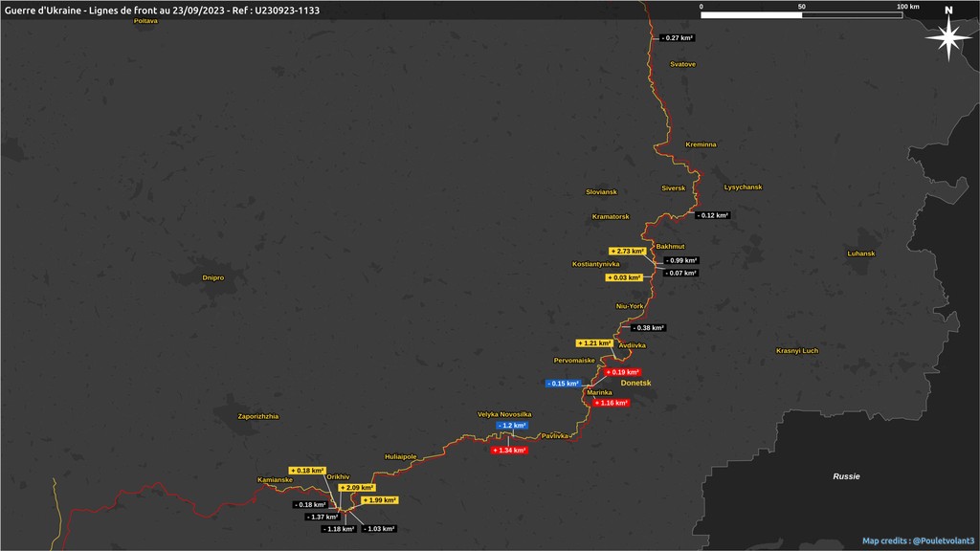Click the - 0.12 km² black tag
This screenshot has height=551, width=980.
coord(712,215)
